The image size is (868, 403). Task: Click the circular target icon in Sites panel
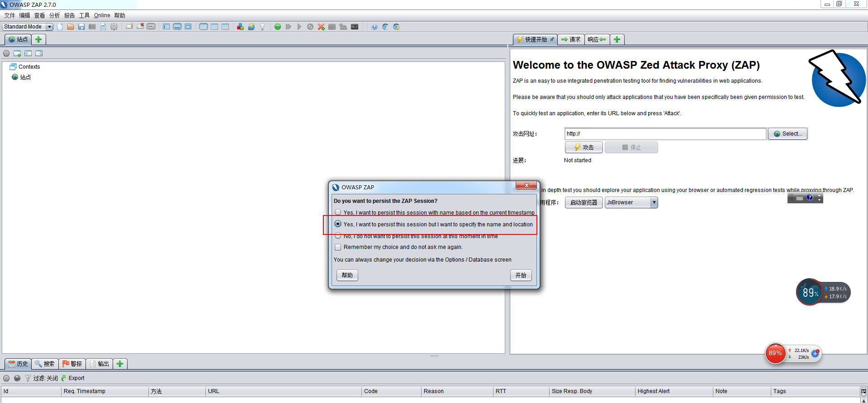tap(6, 53)
